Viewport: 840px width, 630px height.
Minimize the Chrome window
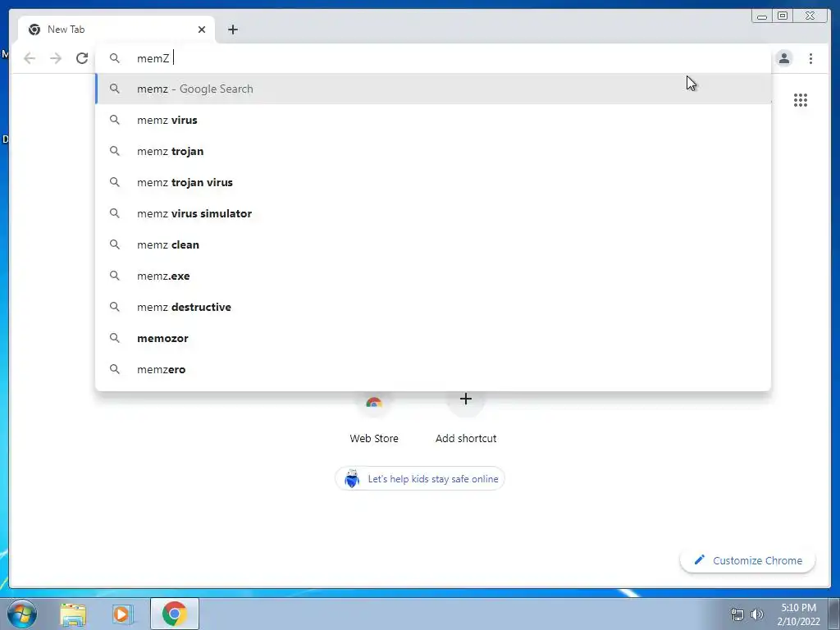click(762, 16)
